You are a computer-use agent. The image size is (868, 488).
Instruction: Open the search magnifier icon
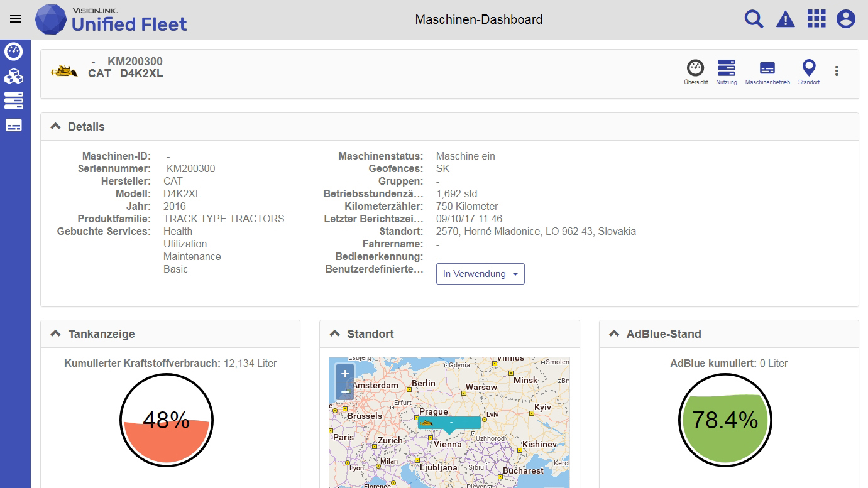click(x=754, y=19)
